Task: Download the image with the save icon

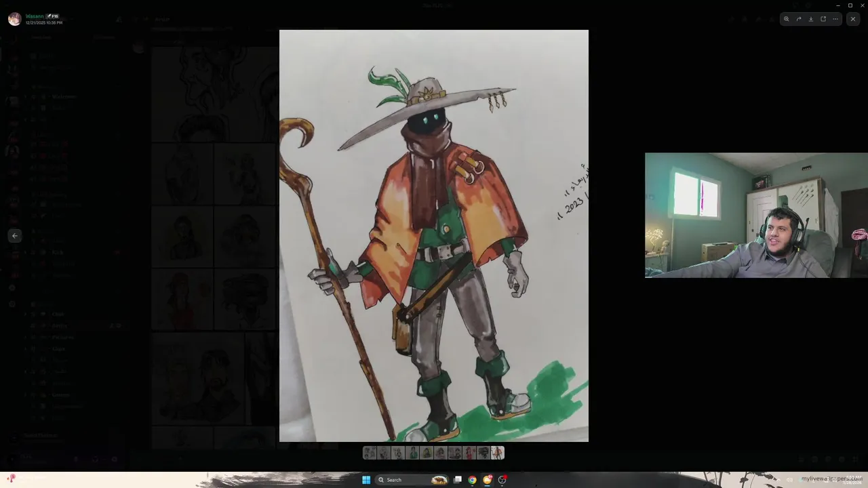Action: pos(811,19)
